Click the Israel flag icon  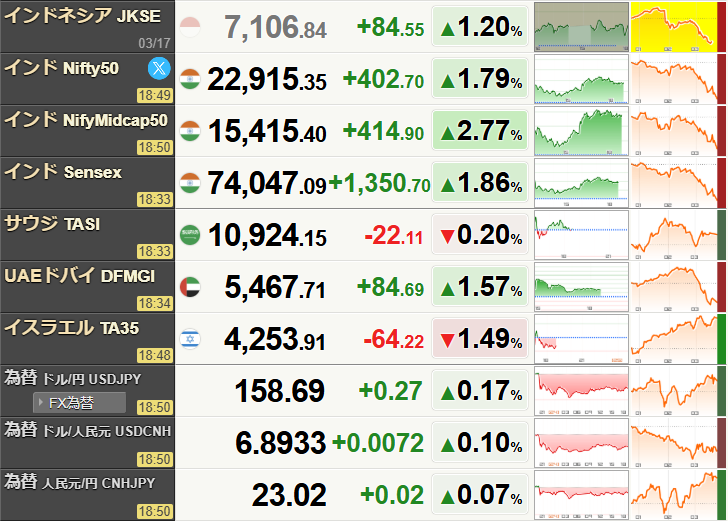coord(190,339)
